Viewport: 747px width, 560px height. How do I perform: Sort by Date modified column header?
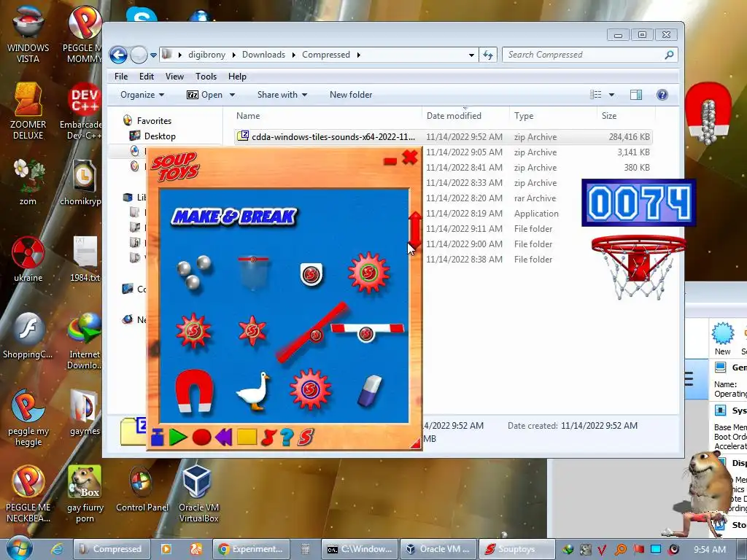click(x=465, y=116)
